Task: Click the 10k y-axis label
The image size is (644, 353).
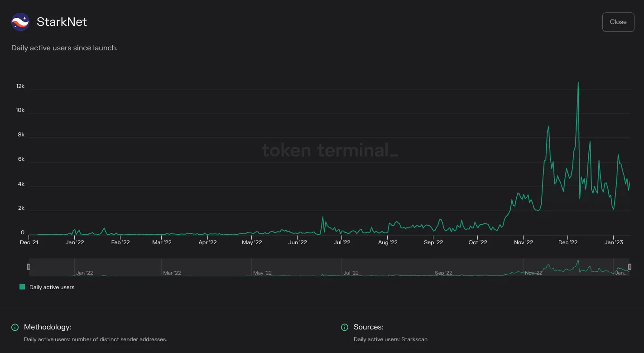Action: click(20, 111)
